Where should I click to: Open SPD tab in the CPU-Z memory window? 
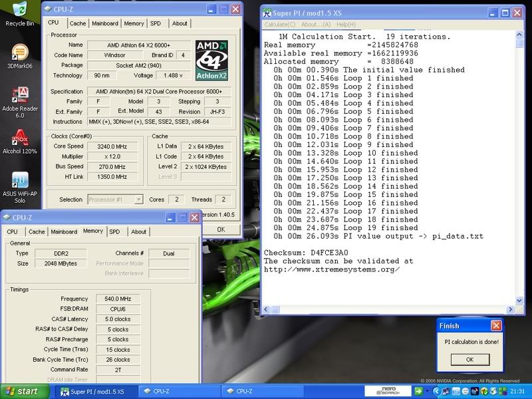[x=114, y=231]
